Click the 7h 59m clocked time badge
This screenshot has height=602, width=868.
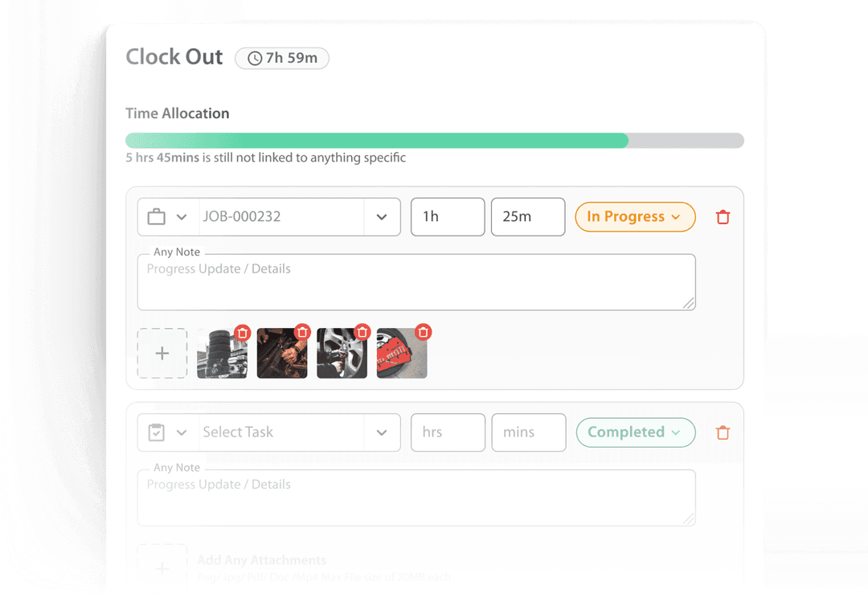click(x=282, y=58)
